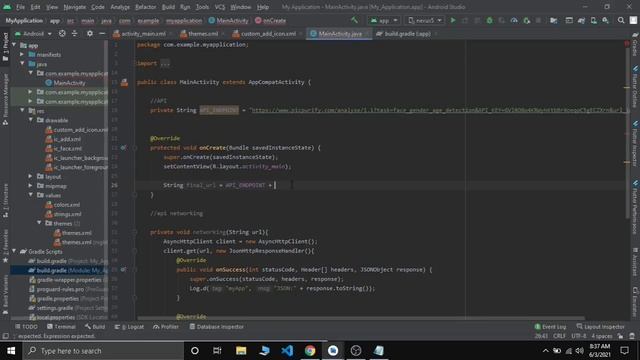Expand the mipmap folder
Viewport: 640px width, 360px height.
point(31,186)
